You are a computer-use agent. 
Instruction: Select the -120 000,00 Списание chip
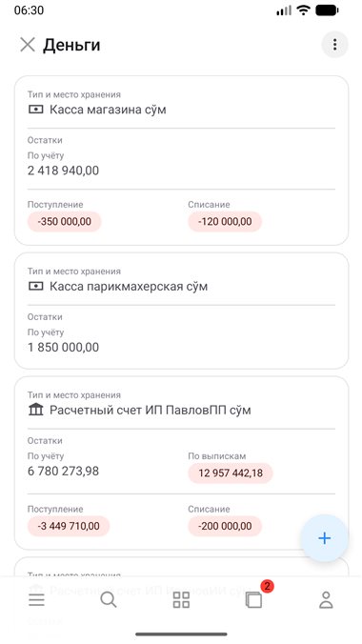click(x=225, y=222)
